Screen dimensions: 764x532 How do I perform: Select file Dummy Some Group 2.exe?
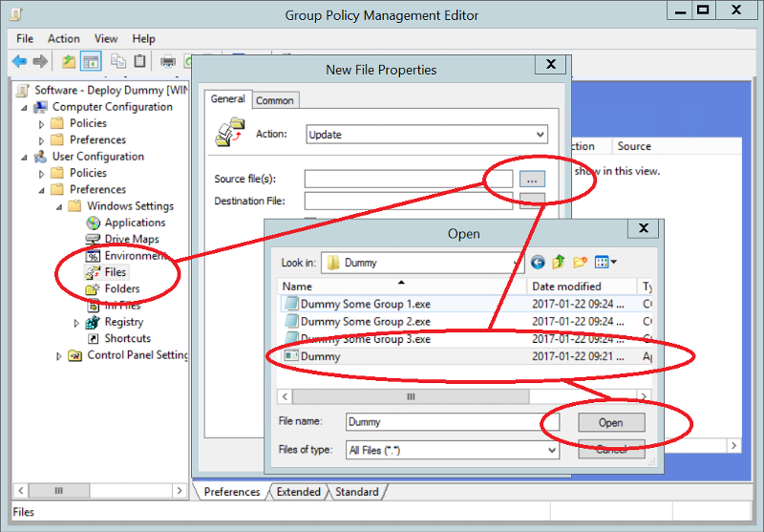click(366, 322)
